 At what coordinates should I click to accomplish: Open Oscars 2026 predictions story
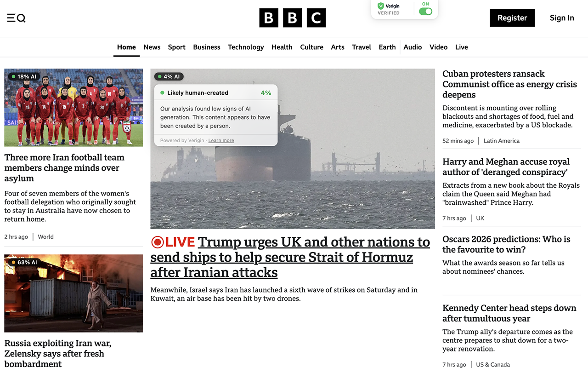506,244
